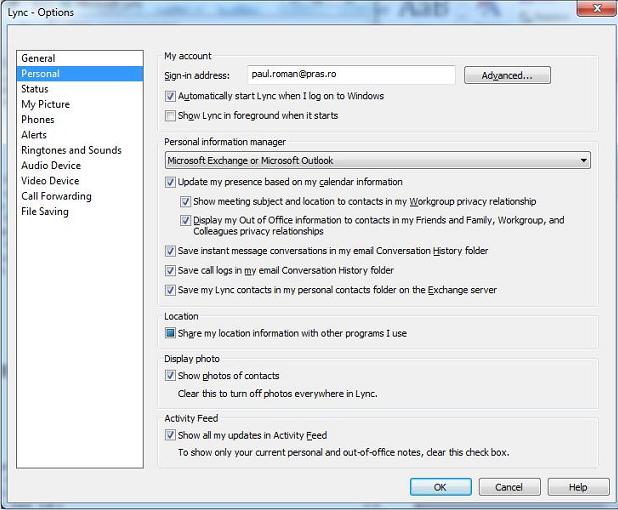Screen dimensions: 618x510
Task: Enable automatically start Lync on Windows logon
Action: pyautogui.click(x=171, y=97)
